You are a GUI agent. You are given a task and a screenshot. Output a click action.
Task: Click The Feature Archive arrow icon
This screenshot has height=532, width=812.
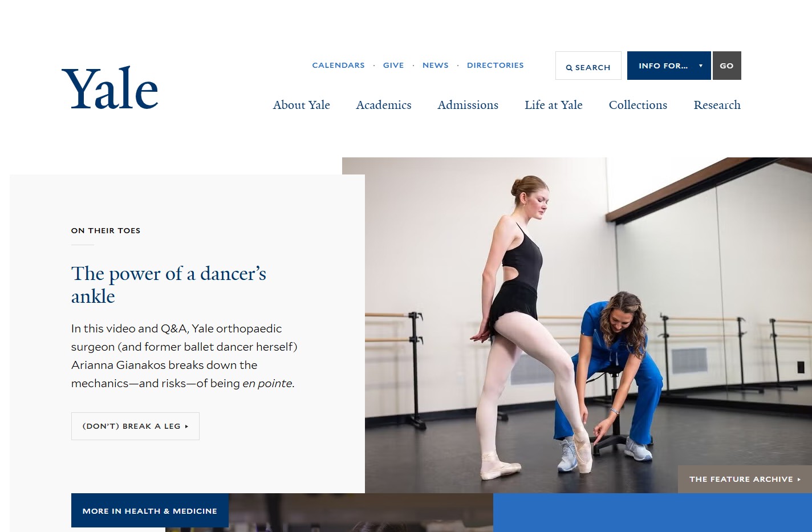tap(799, 480)
